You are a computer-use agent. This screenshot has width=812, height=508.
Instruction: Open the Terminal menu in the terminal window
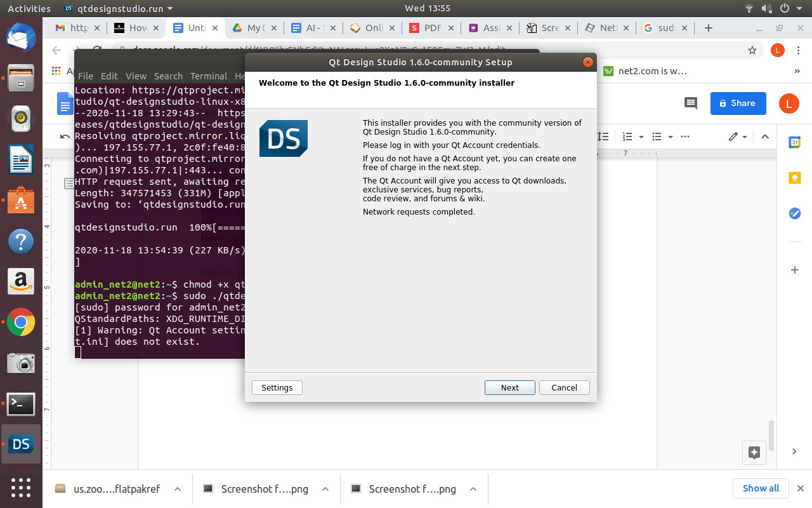click(208, 76)
